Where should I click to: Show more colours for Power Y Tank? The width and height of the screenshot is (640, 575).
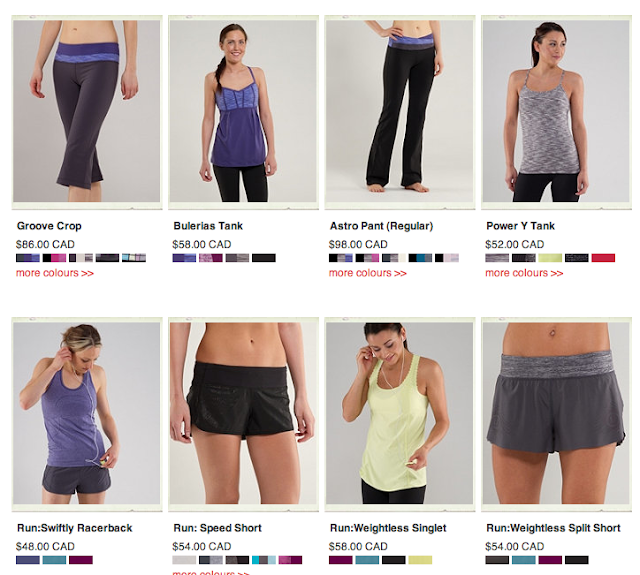(524, 273)
